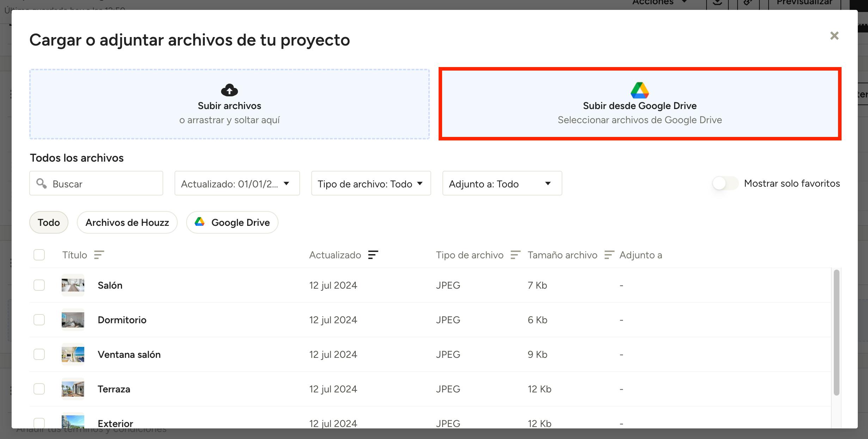The width and height of the screenshot is (868, 439).
Task: Toggle Mostrar solo favoritos switch
Action: [x=725, y=184]
